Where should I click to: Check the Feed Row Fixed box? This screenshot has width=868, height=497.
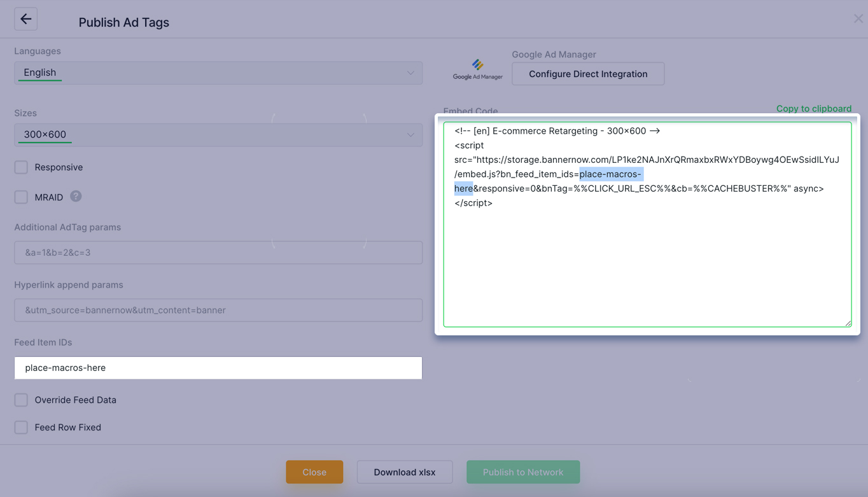tap(21, 428)
